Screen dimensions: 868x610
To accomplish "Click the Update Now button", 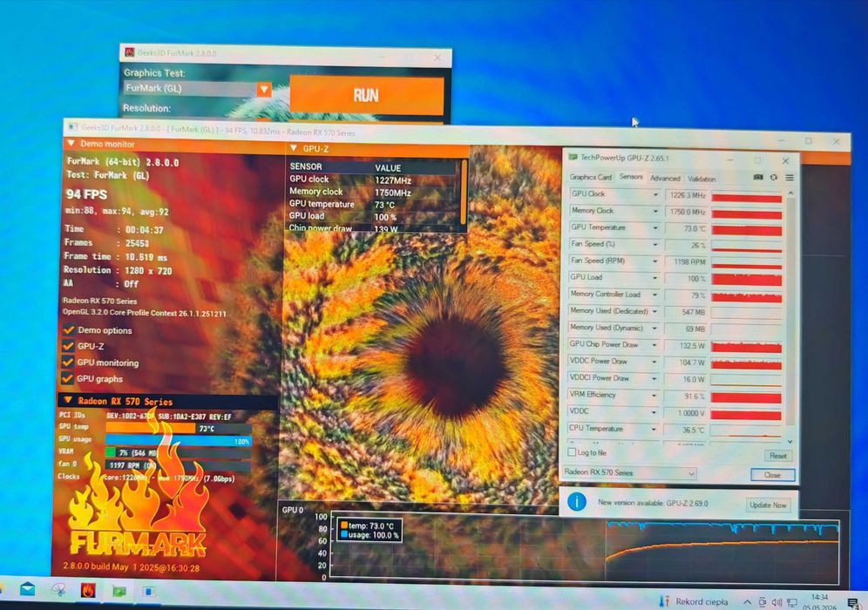I will [768, 505].
